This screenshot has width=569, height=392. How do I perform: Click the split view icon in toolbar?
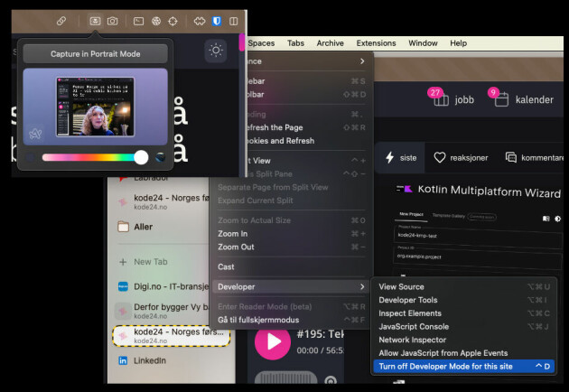(x=234, y=21)
